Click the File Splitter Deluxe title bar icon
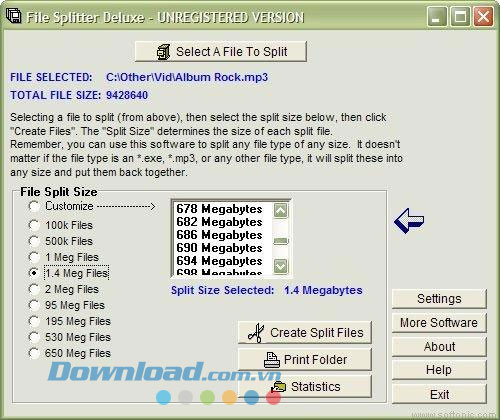 point(14,16)
